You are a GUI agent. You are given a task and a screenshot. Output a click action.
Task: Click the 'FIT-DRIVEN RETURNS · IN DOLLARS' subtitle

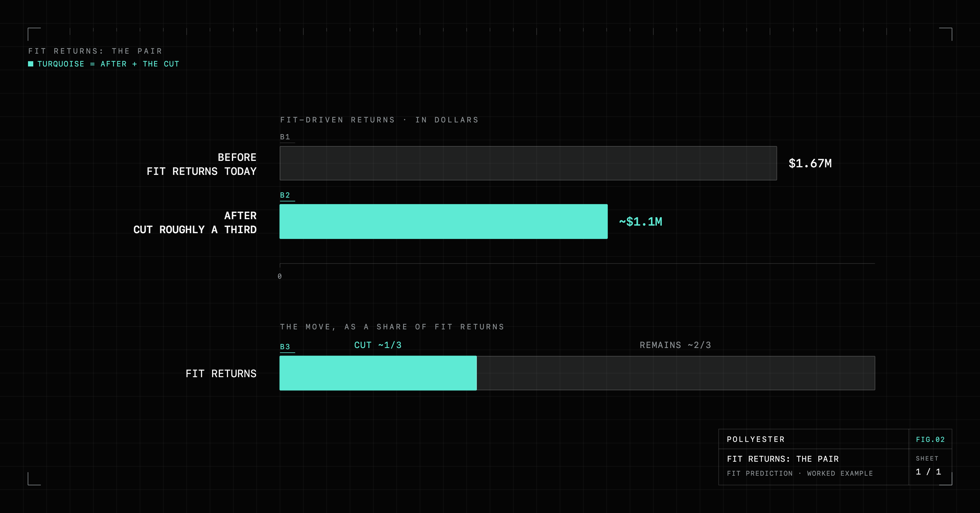click(x=379, y=120)
